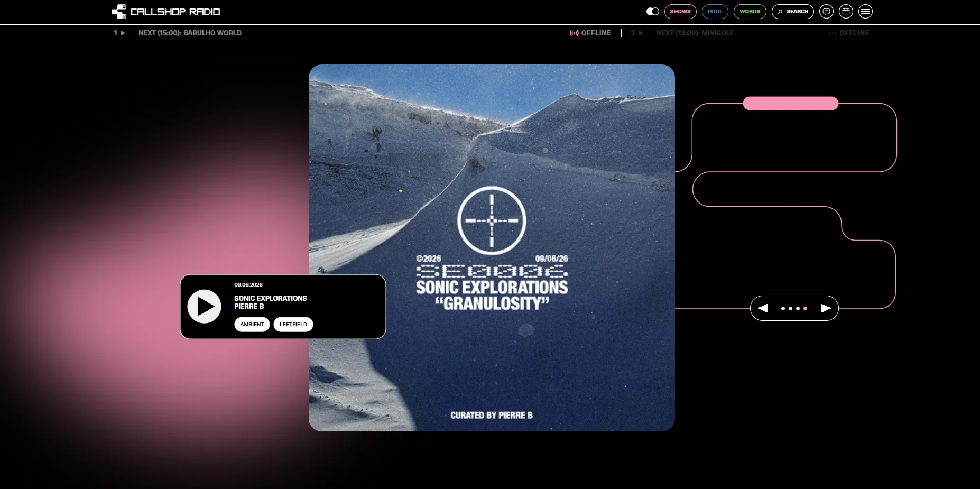Open the Words section

click(x=750, y=12)
